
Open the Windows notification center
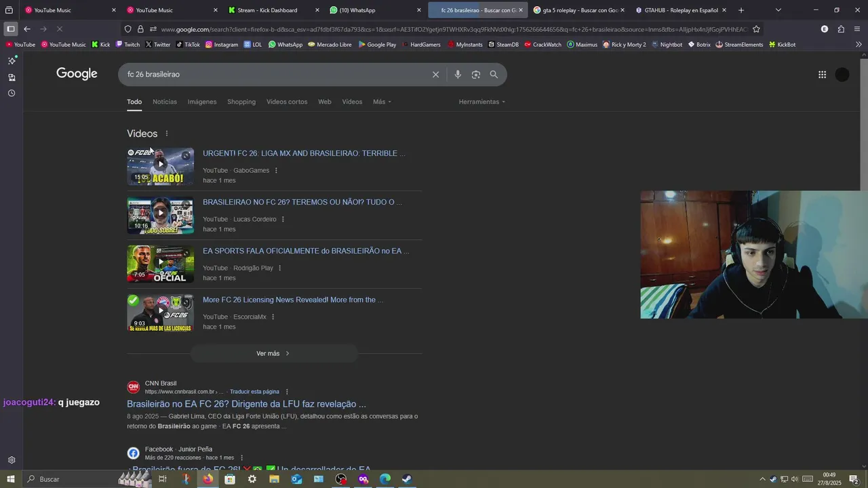(x=854, y=479)
